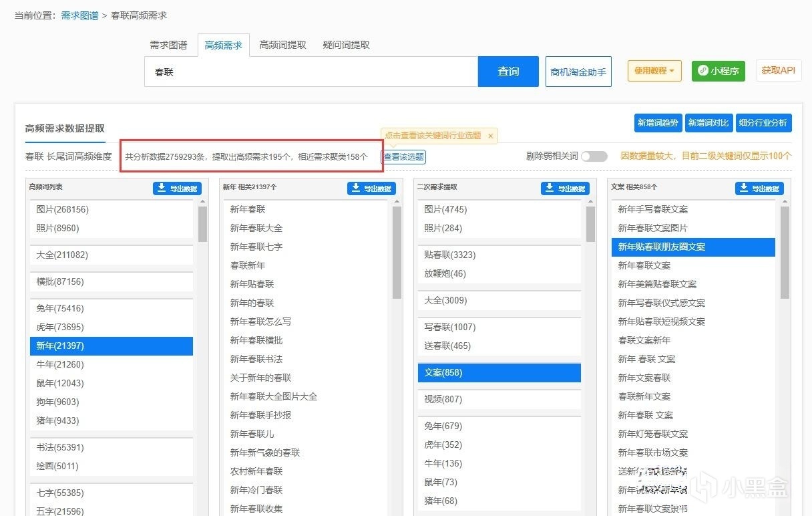Select 送春联(465) keyword
Screen dimensions: 812x516
click(x=499, y=346)
